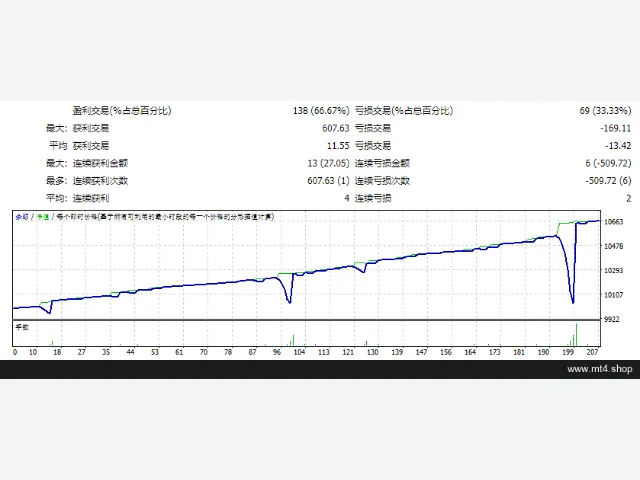Click x-axis label 70
The height and width of the screenshot is (480, 640).
[204, 352]
